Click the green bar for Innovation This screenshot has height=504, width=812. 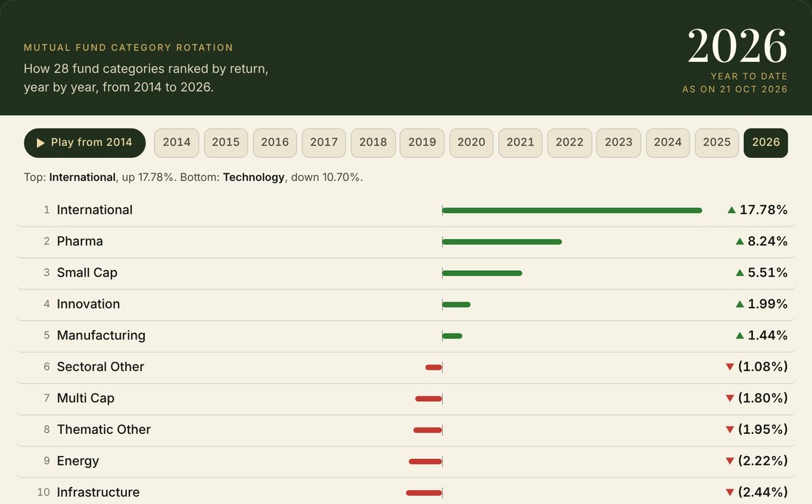tap(456, 305)
